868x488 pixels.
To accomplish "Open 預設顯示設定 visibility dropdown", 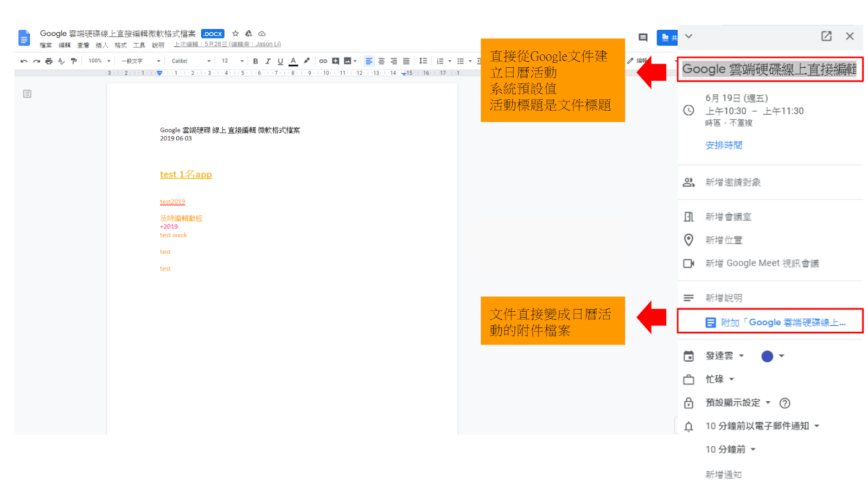I will coord(738,403).
